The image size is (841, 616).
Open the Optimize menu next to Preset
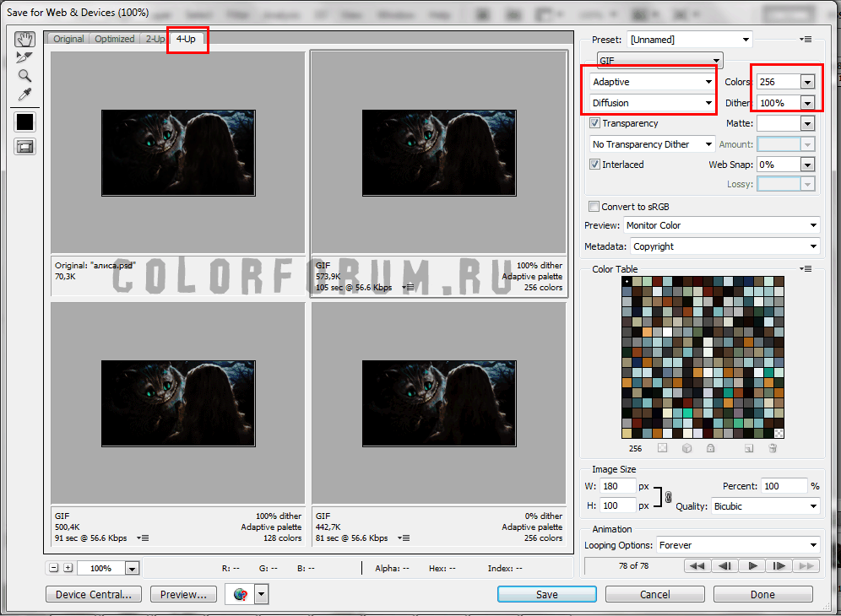(x=806, y=39)
